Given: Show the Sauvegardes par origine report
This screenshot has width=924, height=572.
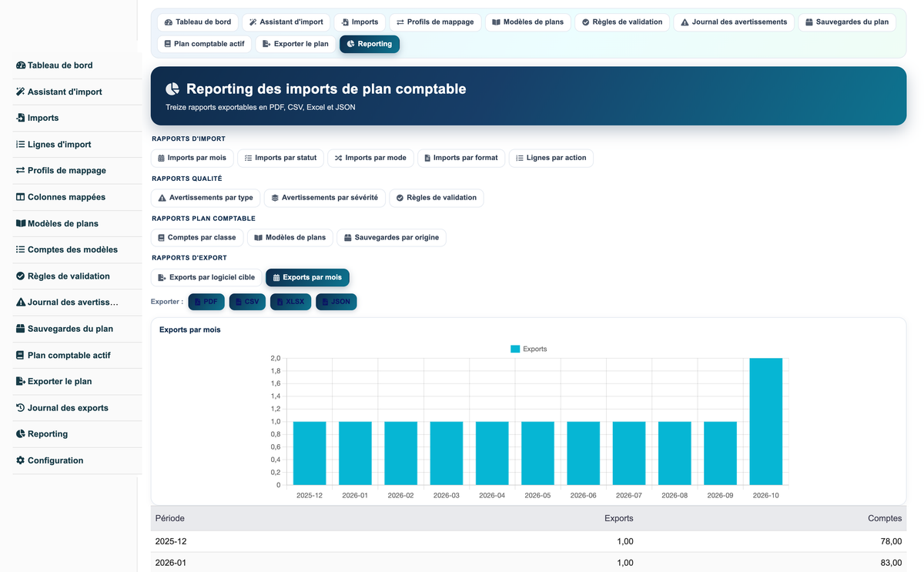Looking at the screenshot, I should point(391,238).
